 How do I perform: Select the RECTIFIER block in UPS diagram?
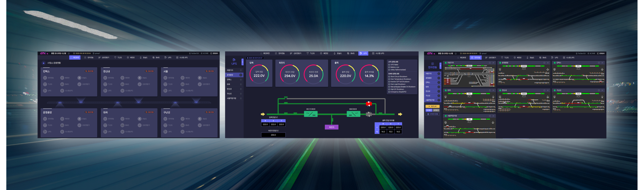tap(311, 114)
